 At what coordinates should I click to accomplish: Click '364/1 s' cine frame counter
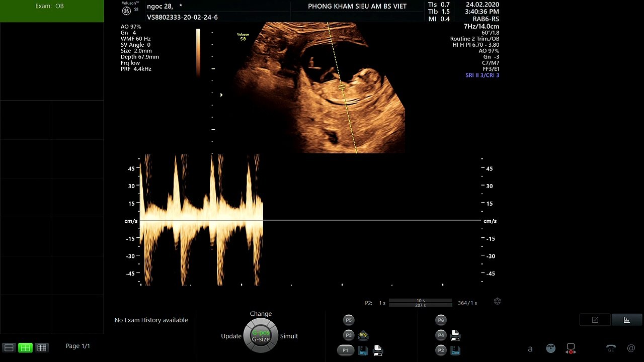pyautogui.click(x=467, y=303)
